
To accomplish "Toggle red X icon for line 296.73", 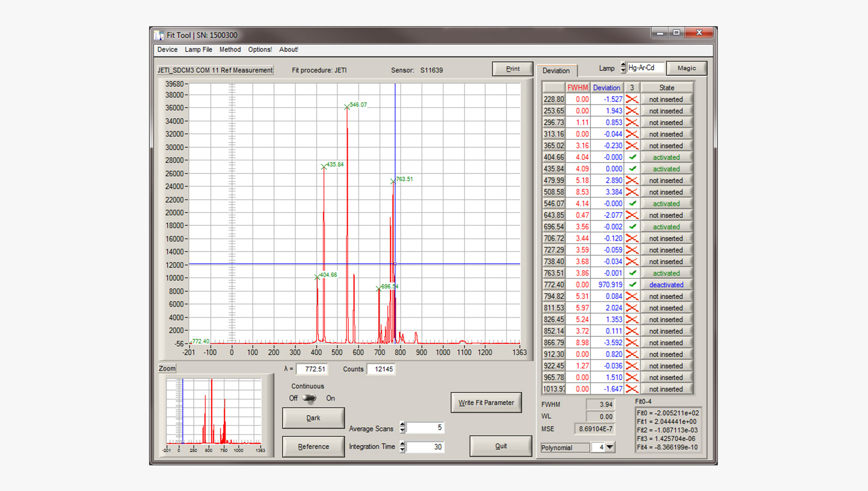I will pos(632,122).
